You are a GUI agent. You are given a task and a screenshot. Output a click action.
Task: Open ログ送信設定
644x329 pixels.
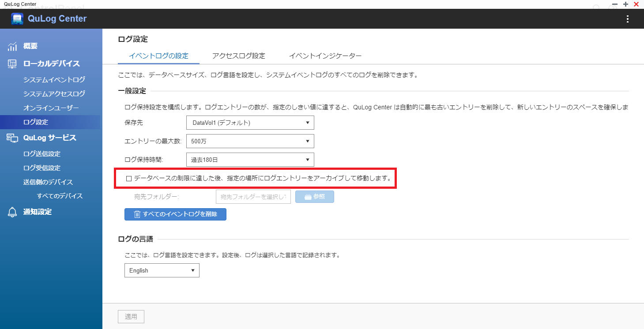point(42,154)
